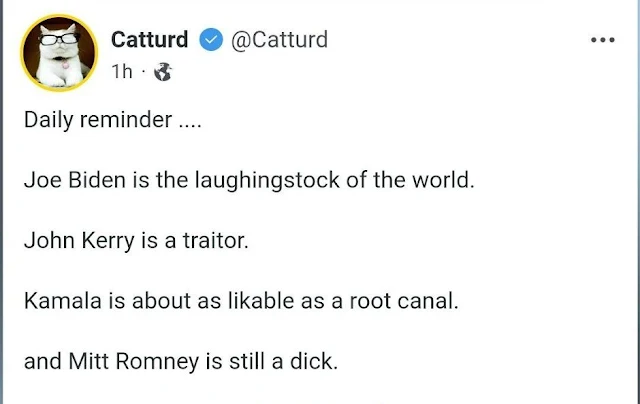The height and width of the screenshot is (404, 640).
Task: Open the three-dot post options menu
Action: (602, 41)
